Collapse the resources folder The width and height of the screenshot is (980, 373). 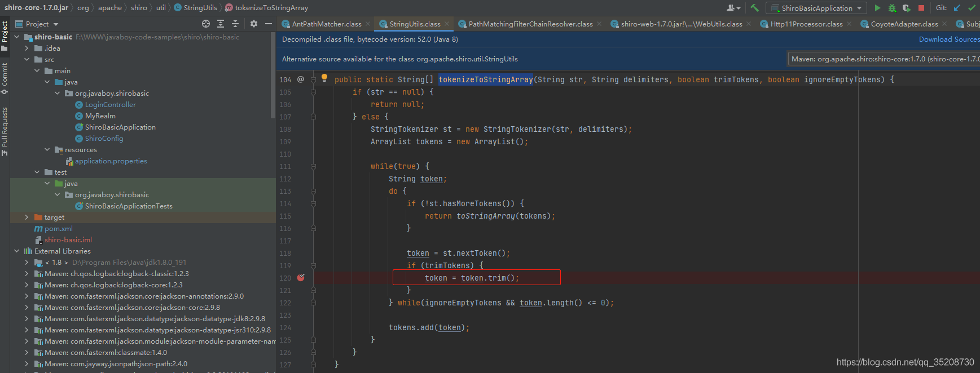tap(47, 150)
